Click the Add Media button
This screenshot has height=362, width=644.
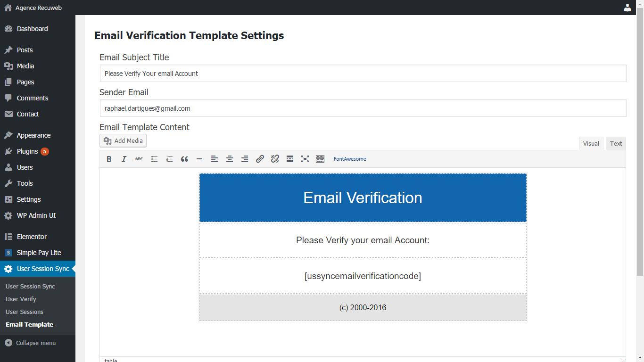123,140
